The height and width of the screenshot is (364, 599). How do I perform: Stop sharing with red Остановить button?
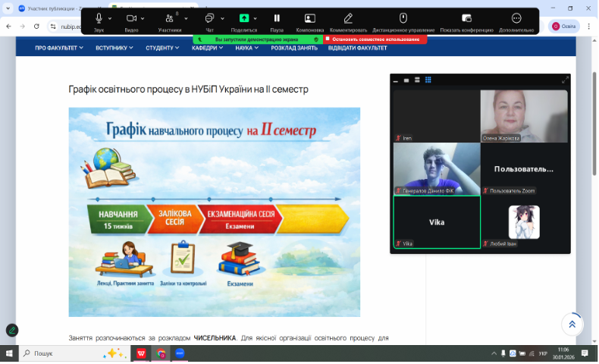click(375, 39)
